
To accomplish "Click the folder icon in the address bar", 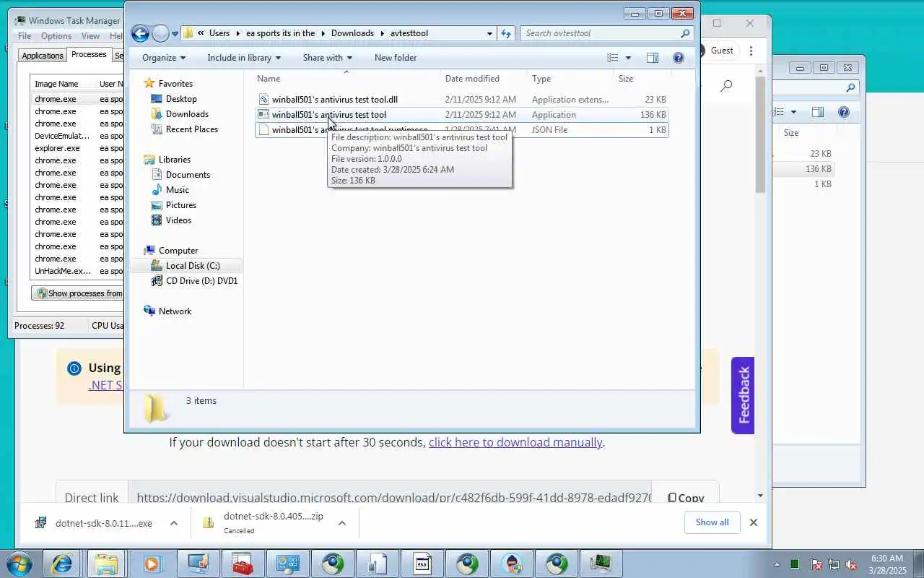I will (x=188, y=33).
